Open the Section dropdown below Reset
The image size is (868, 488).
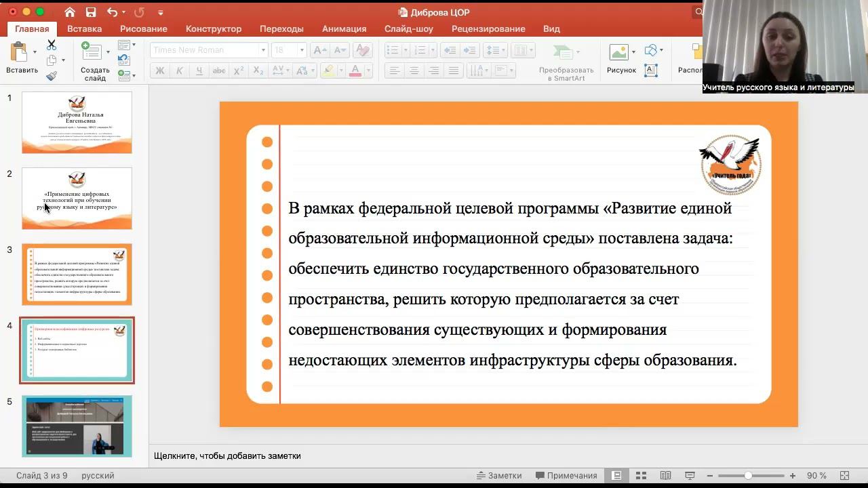pyautogui.click(x=127, y=76)
